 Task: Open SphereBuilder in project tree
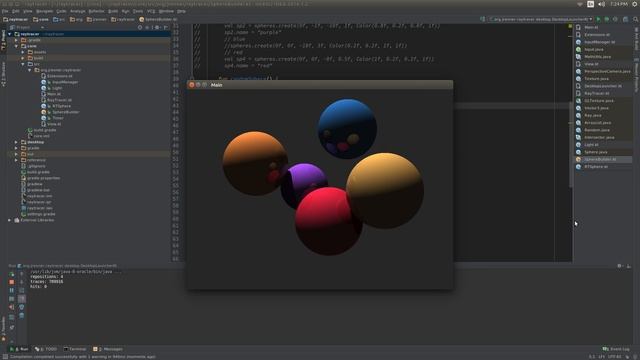60,112
